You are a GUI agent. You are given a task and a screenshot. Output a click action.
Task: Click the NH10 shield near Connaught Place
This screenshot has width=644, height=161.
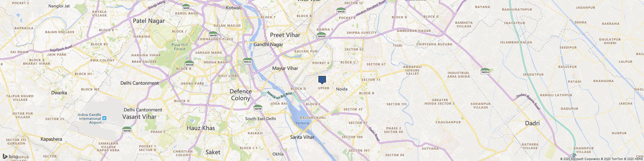[x=213, y=34]
